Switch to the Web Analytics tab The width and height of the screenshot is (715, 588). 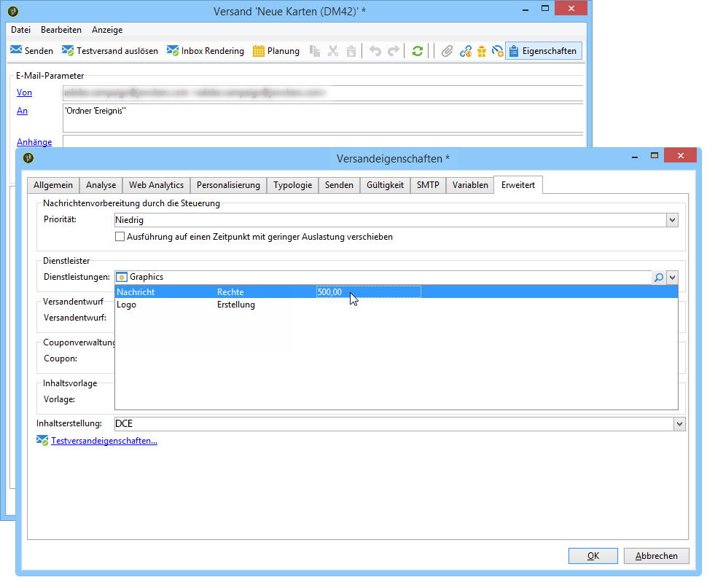[156, 185]
